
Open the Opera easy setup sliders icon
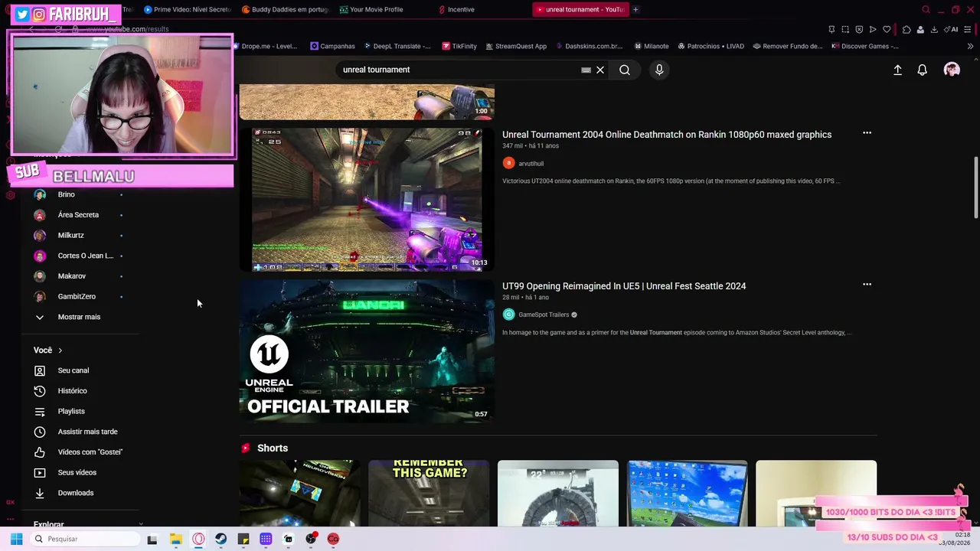[968, 29]
